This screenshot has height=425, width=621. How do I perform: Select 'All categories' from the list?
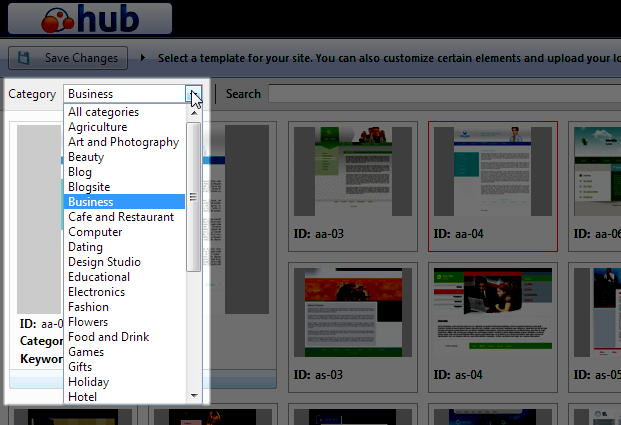(103, 112)
